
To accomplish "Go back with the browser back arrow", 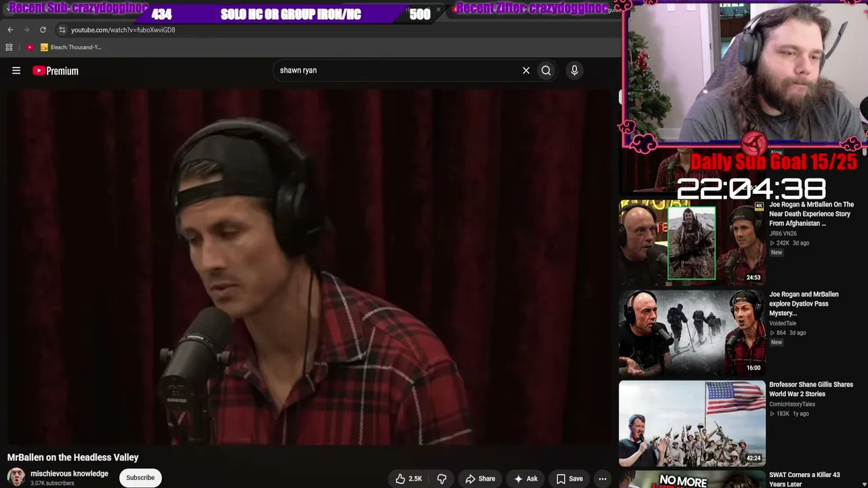I will 10,30.
